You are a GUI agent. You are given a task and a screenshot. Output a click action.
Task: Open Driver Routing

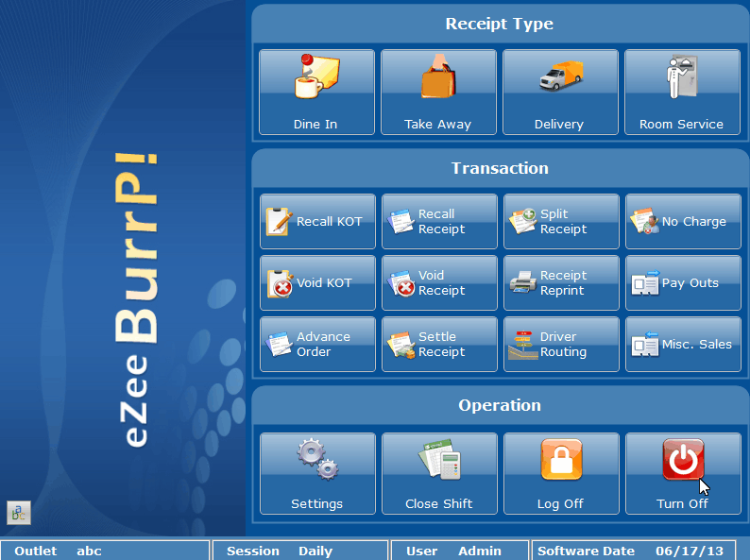pos(561,345)
